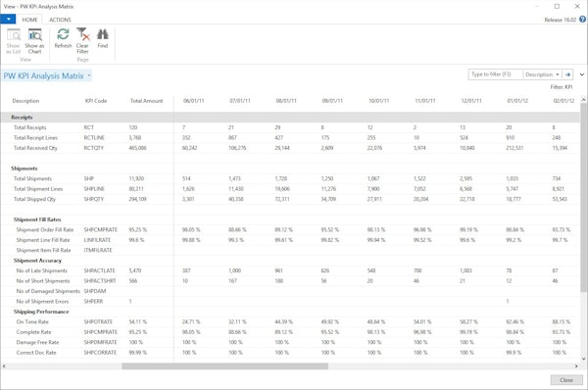Image resolution: width=588 pixels, height=390 pixels.
Task: Click the Close button
Action: coord(566,380)
